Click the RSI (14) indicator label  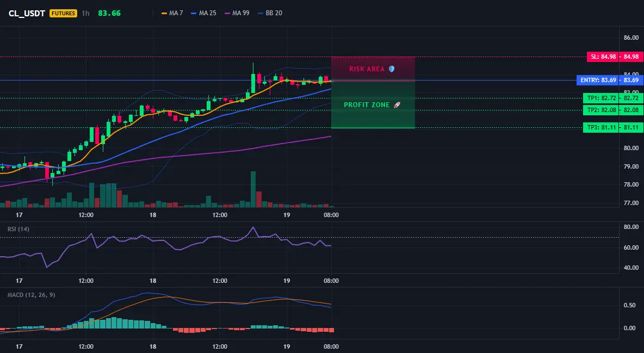[18, 229]
